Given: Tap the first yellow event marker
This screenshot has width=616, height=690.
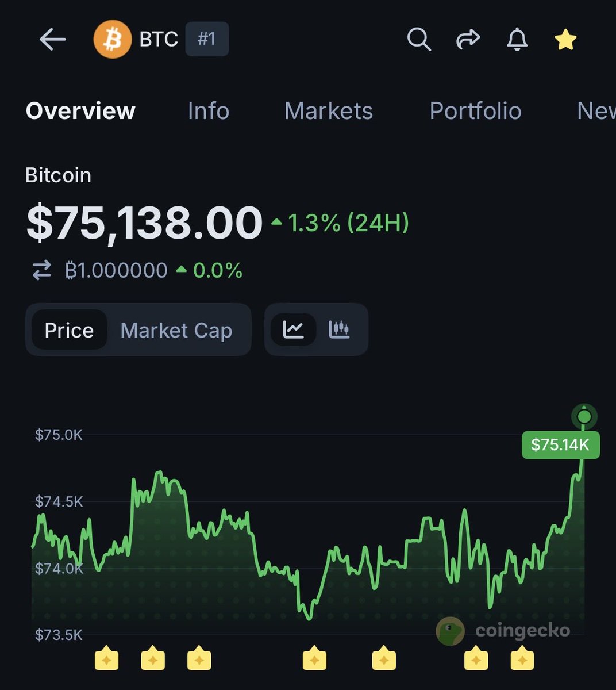Looking at the screenshot, I should tap(106, 659).
